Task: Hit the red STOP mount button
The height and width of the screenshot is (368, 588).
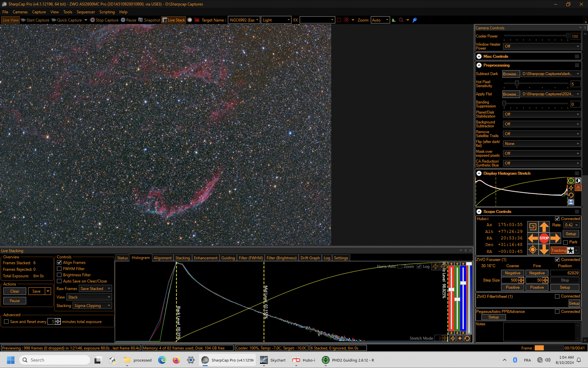Action: 544,238
